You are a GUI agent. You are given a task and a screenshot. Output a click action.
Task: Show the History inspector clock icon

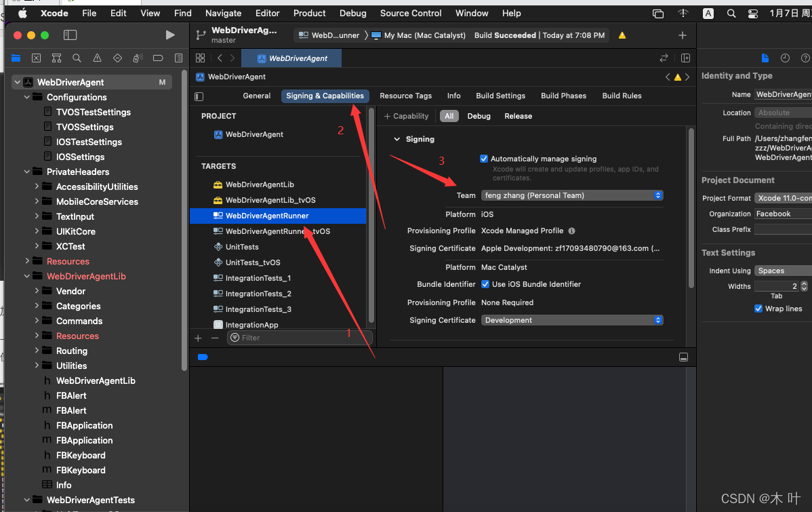pyautogui.click(x=785, y=58)
